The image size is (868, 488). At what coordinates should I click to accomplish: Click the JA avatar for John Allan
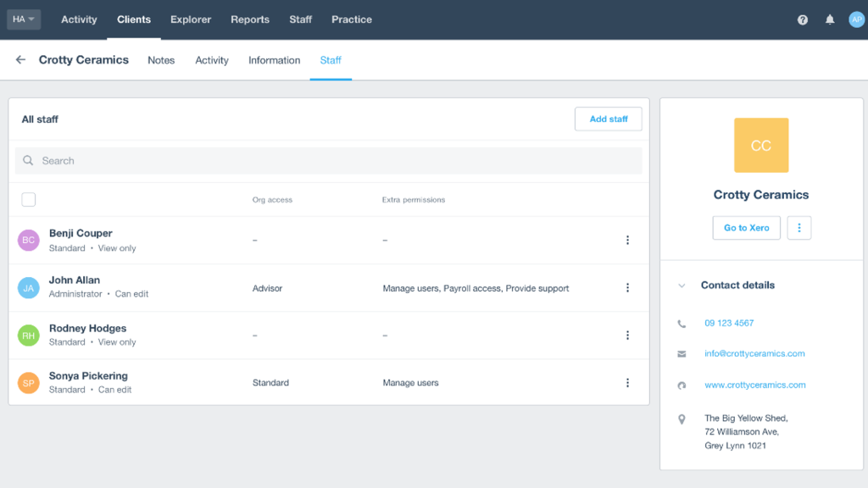pyautogui.click(x=28, y=288)
